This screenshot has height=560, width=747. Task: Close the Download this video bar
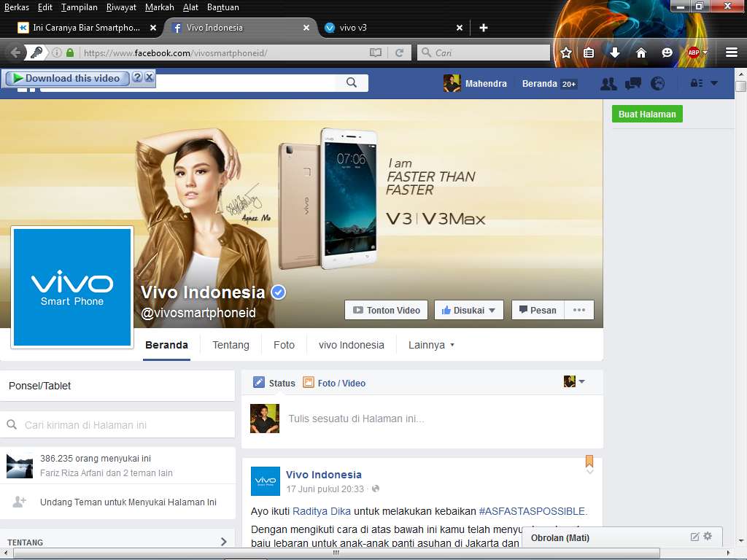point(149,77)
